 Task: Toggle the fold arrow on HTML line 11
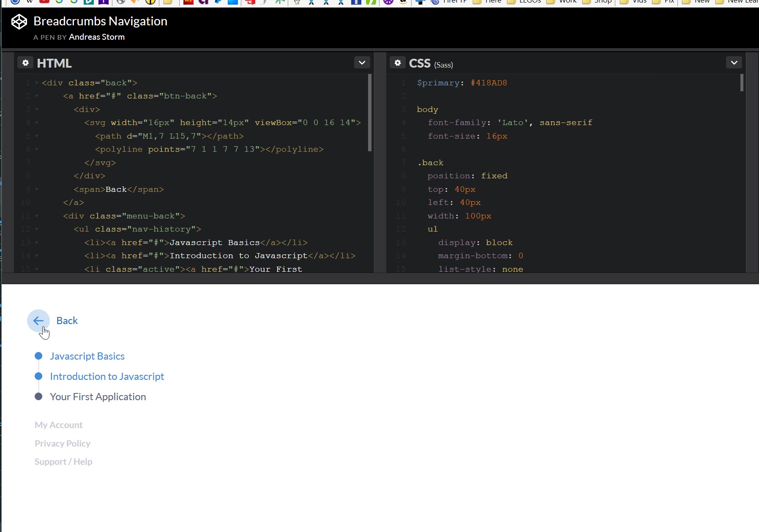(x=37, y=216)
